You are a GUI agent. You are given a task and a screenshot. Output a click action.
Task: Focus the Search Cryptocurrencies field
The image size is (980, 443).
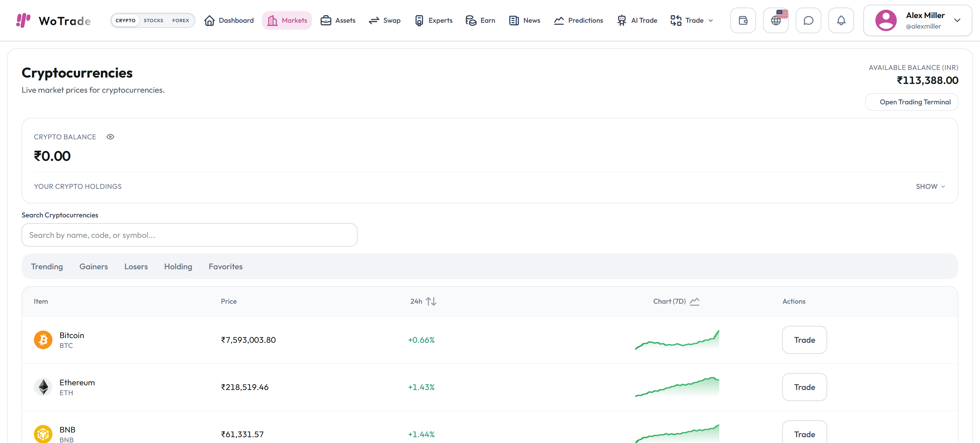point(190,235)
